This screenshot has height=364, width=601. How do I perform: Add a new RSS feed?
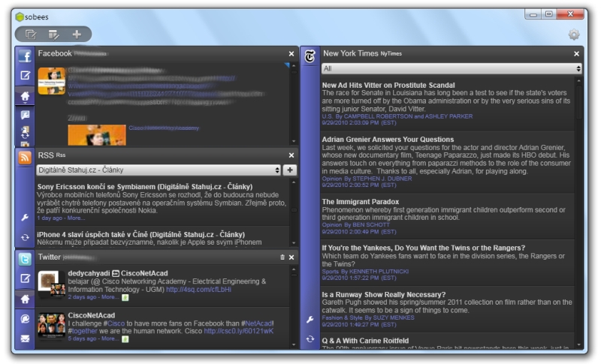[x=290, y=170]
